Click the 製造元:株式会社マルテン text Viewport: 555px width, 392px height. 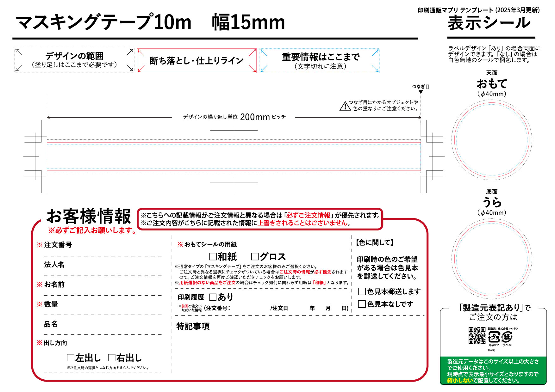click(x=503, y=329)
